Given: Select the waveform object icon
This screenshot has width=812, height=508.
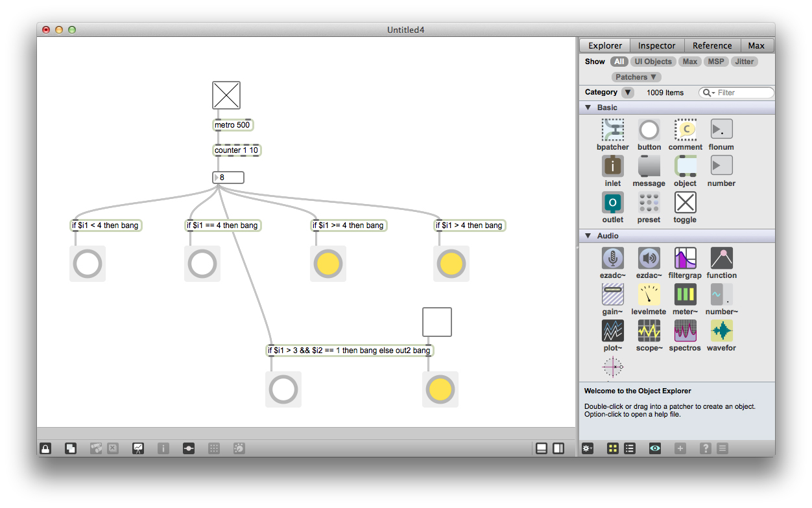Looking at the screenshot, I should 722,330.
